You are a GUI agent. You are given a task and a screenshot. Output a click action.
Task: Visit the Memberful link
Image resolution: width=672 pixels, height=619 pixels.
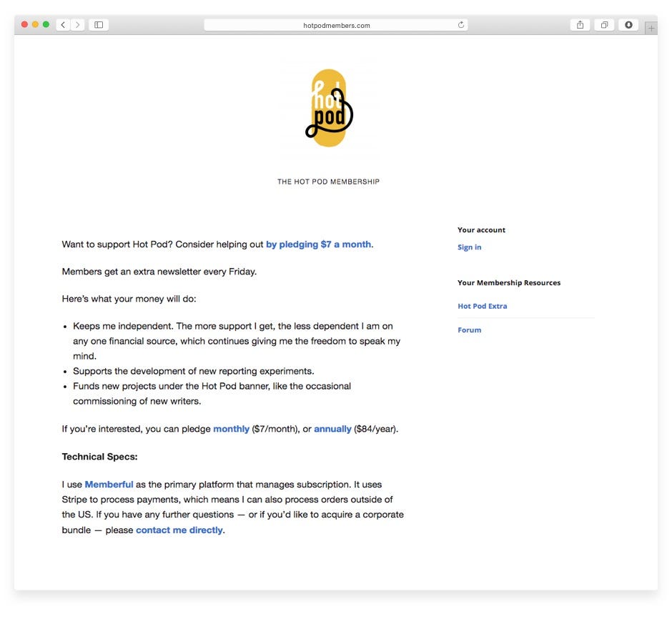click(109, 485)
